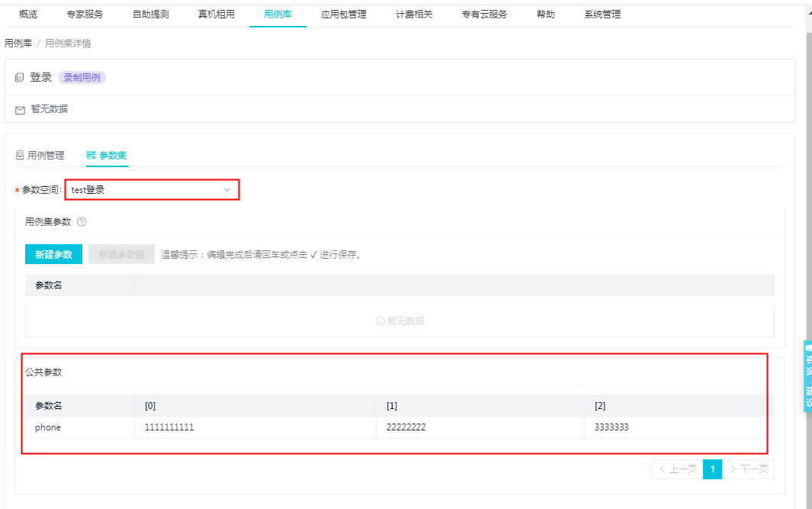Click the 参数集 tab icon
Image resolution: width=812 pixels, height=509 pixels.
point(91,156)
